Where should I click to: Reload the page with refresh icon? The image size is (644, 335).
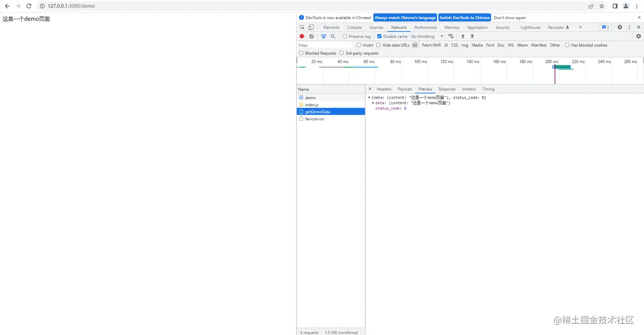click(x=29, y=6)
